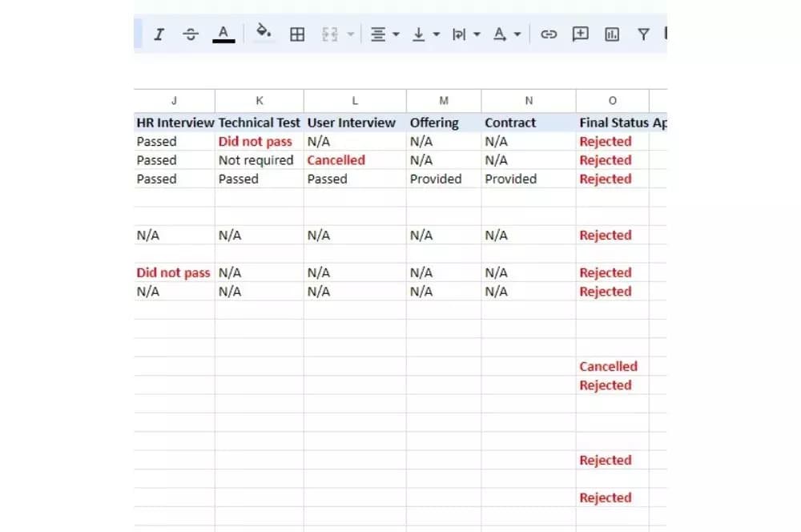This screenshot has width=801, height=532.
Task: Select column K header
Action: coord(259,101)
